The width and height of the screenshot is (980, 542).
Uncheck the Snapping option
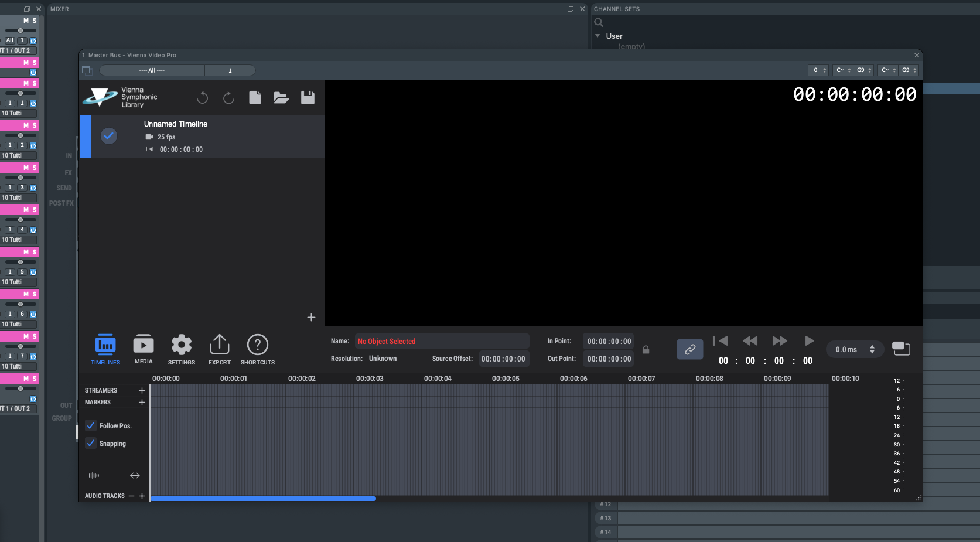tap(91, 444)
